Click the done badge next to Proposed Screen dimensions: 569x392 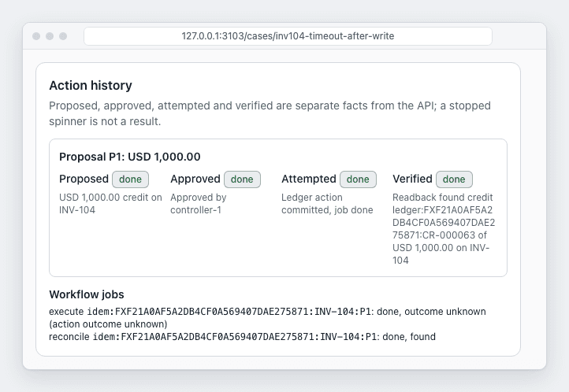click(130, 179)
